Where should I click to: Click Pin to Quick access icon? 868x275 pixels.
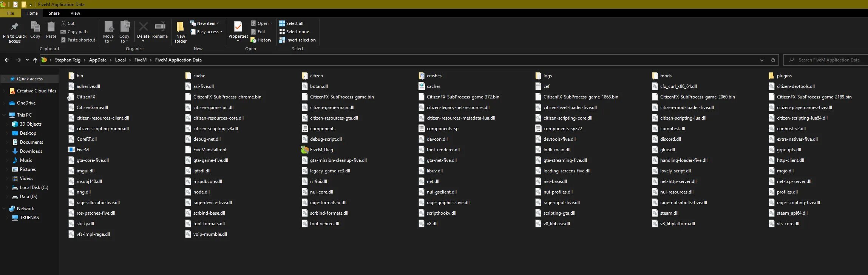pos(15,27)
